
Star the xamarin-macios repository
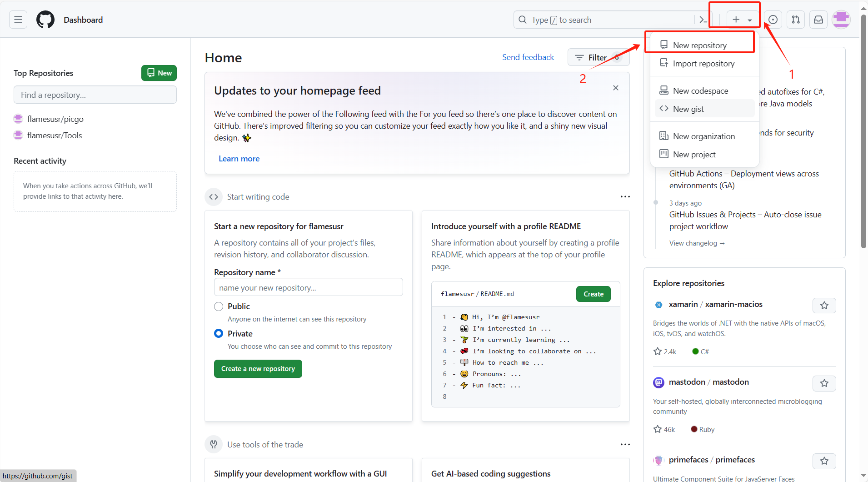[x=824, y=306]
